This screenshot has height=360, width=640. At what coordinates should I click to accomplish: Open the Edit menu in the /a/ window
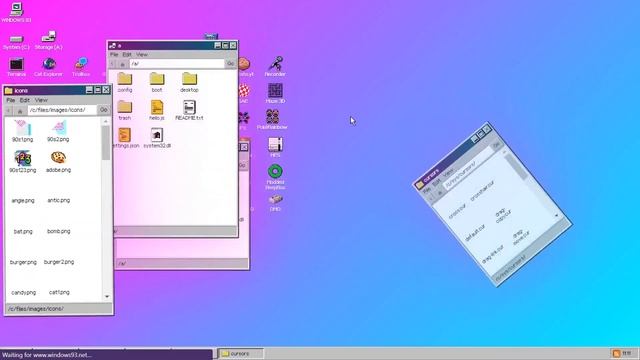(127, 54)
